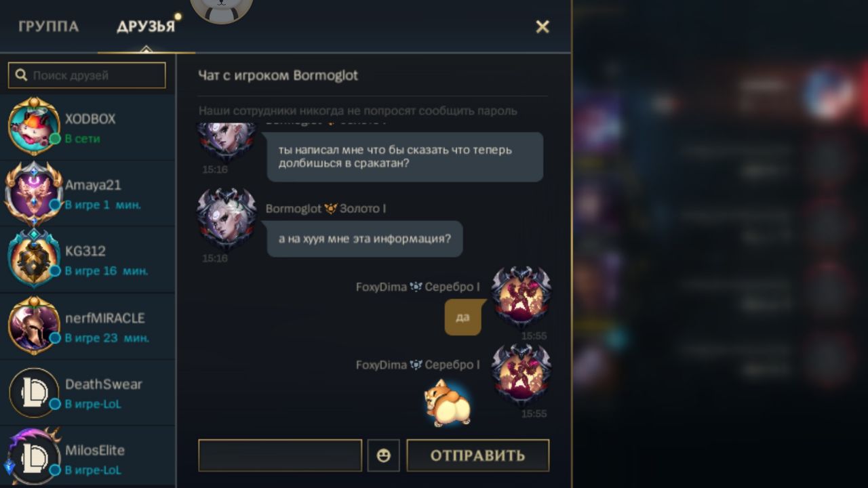
Task: Switch to the ДРУЗЬЯ tab
Action: coord(146,27)
